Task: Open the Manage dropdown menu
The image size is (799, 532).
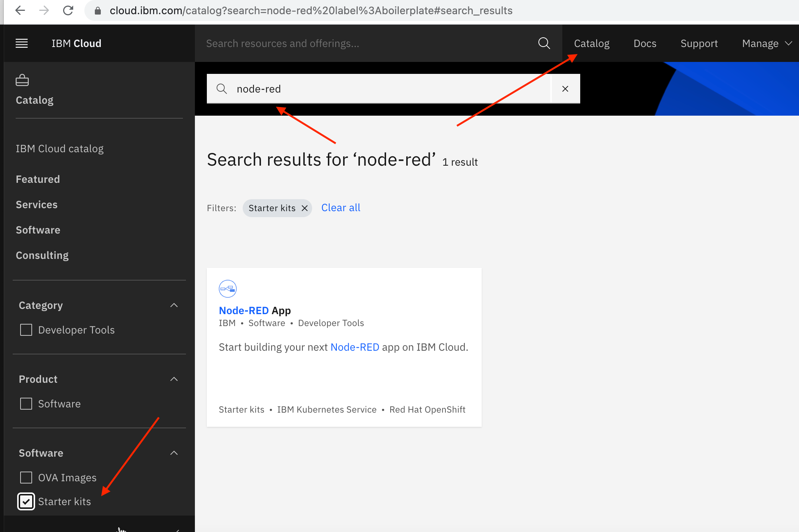Action: pos(766,43)
